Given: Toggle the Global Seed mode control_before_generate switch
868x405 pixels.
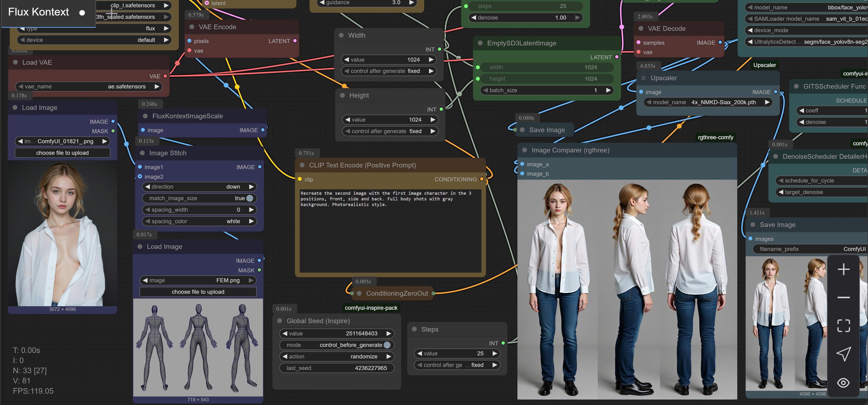Looking at the screenshot, I should 337,345.
